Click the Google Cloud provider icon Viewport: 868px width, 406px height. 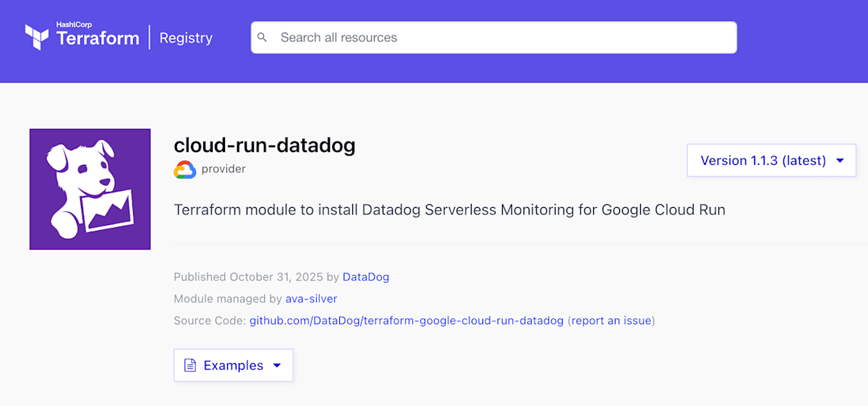pos(185,169)
